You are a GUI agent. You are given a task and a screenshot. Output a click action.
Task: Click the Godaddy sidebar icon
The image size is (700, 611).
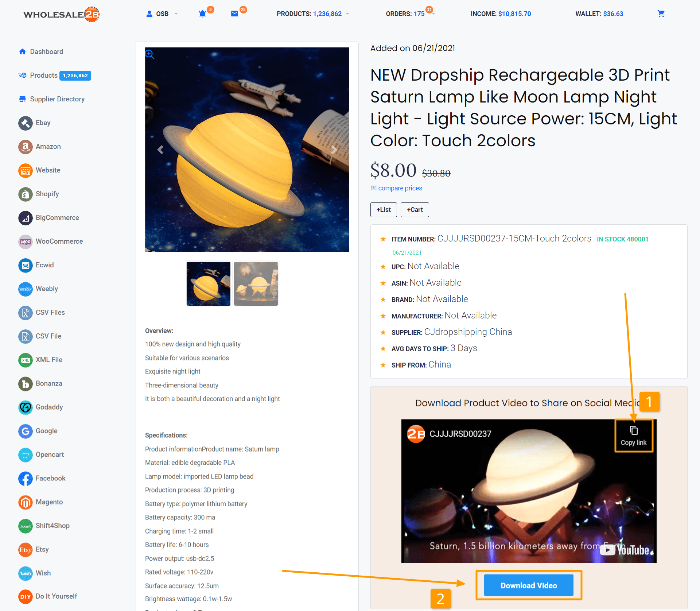pos(26,407)
